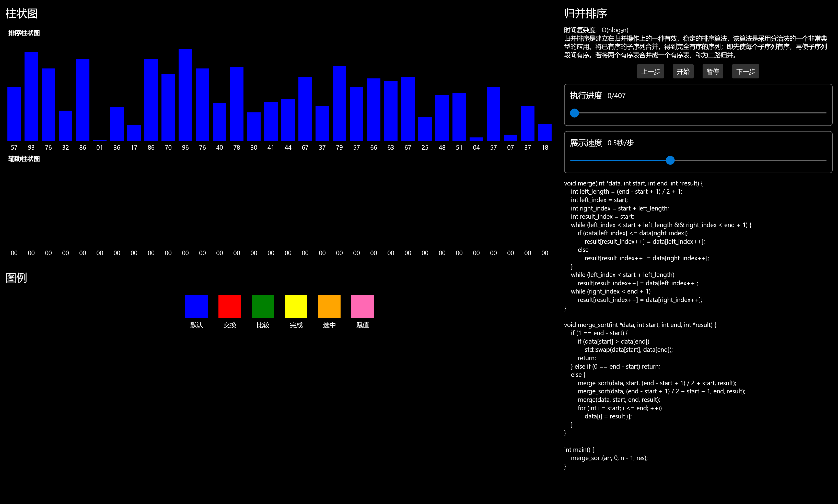Click the 展示速度 speed slider handle
838x504 pixels.
tap(670, 160)
